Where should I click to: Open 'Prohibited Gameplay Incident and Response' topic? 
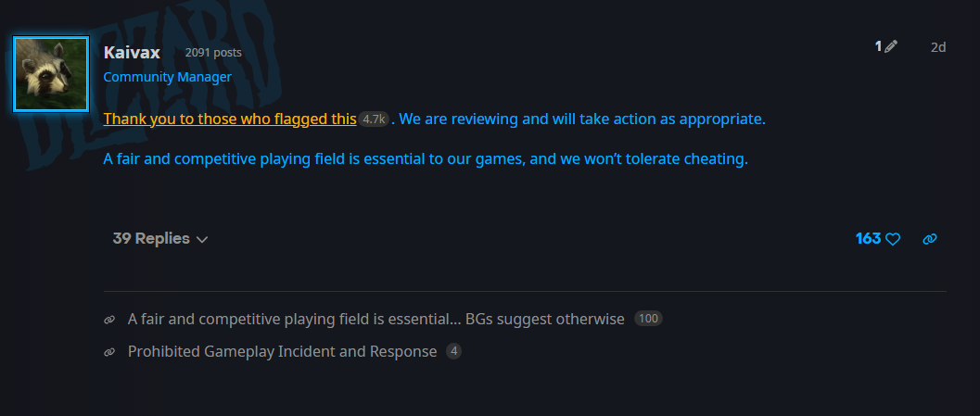pyautogui.click(x=283, y=352)
